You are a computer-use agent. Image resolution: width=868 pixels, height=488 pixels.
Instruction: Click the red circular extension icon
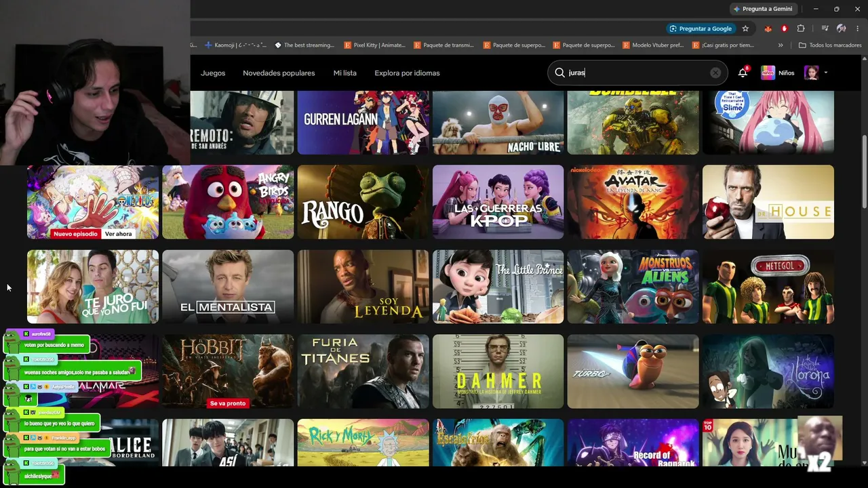[785, 28]
